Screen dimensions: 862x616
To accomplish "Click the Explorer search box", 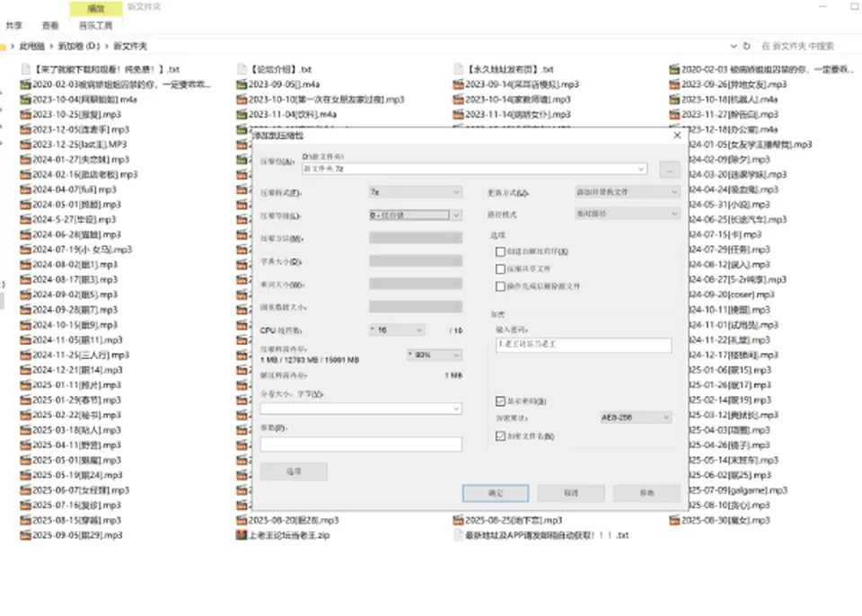I will (808, 46).
